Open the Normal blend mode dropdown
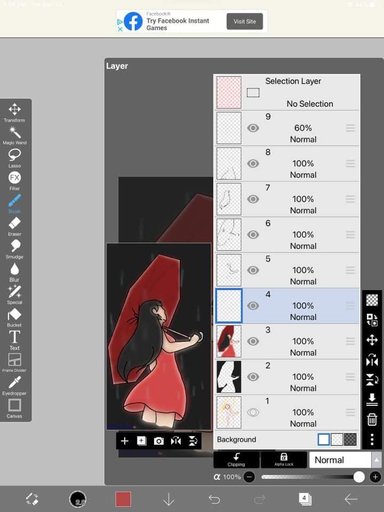 click(345, 460)
